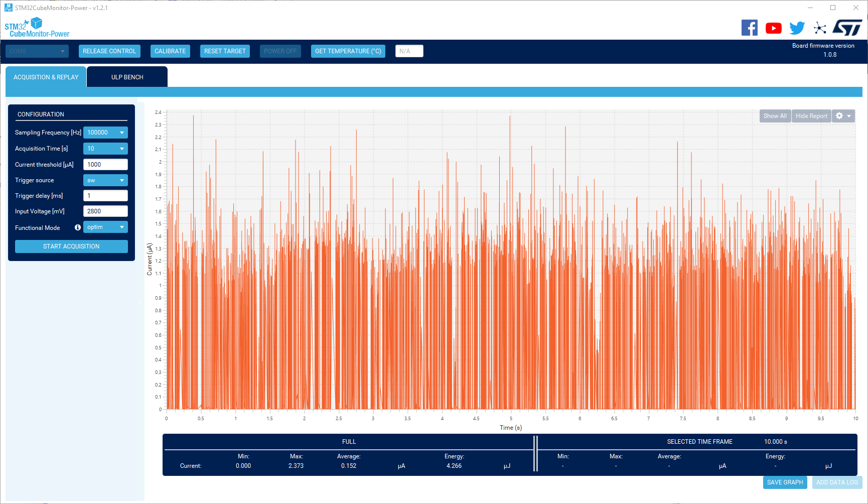Image resolution: width=868 pixels, height=504 pixels.
Task: Click the CALIBRATE button
Action: pos(170,51)
